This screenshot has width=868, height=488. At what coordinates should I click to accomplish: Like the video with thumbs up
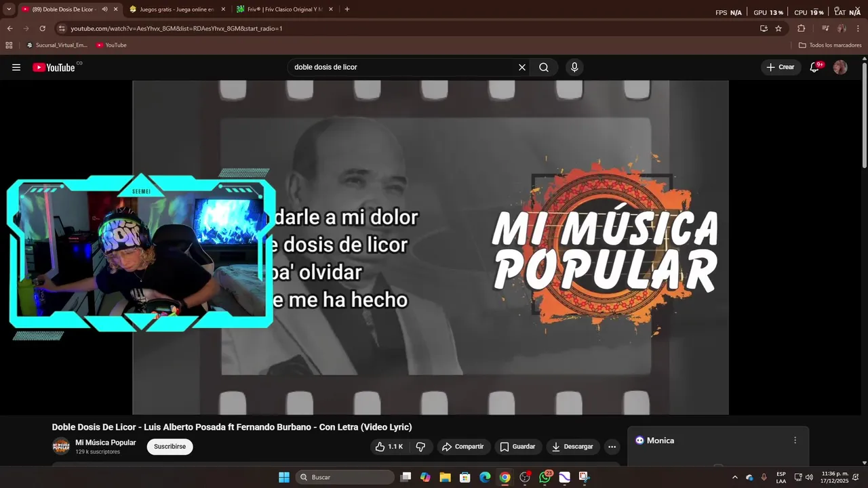tap(389, 447)
